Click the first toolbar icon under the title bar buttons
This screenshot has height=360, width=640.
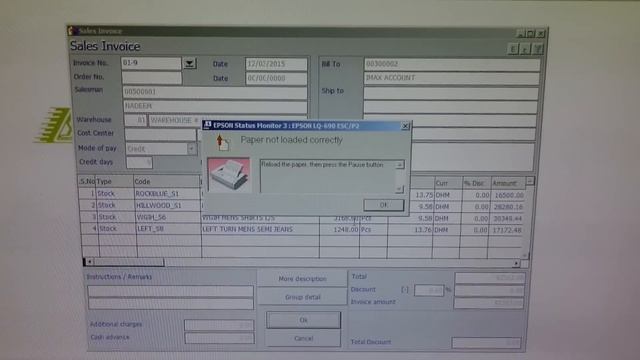point(513,49)
